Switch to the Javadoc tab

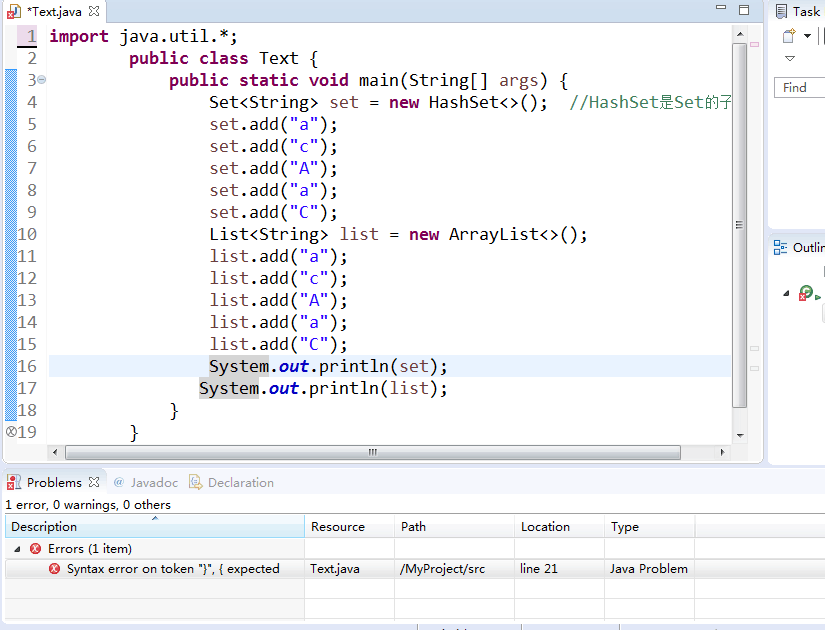146,482
